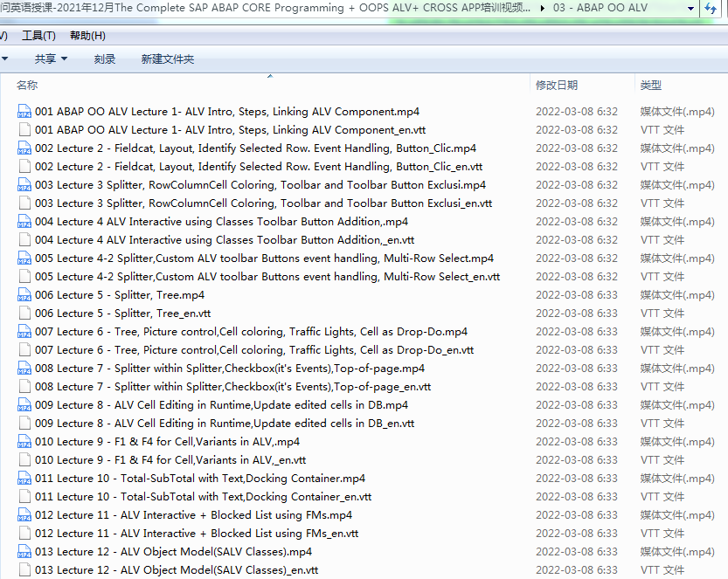The height and width of the screenshot is (579, 728).
Task: Select file name 008 Lecture 7 Top-of-page.mp4
Action: tap(230, 368)
